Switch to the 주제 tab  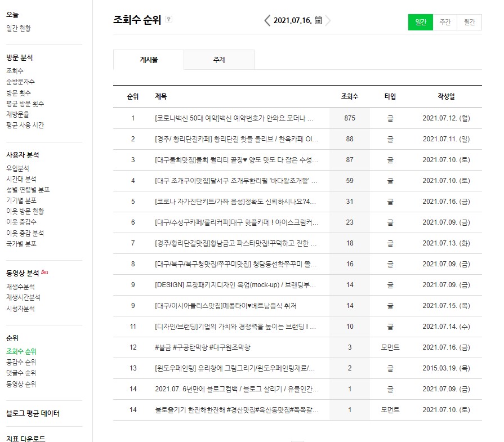click(x=219, y=59)
